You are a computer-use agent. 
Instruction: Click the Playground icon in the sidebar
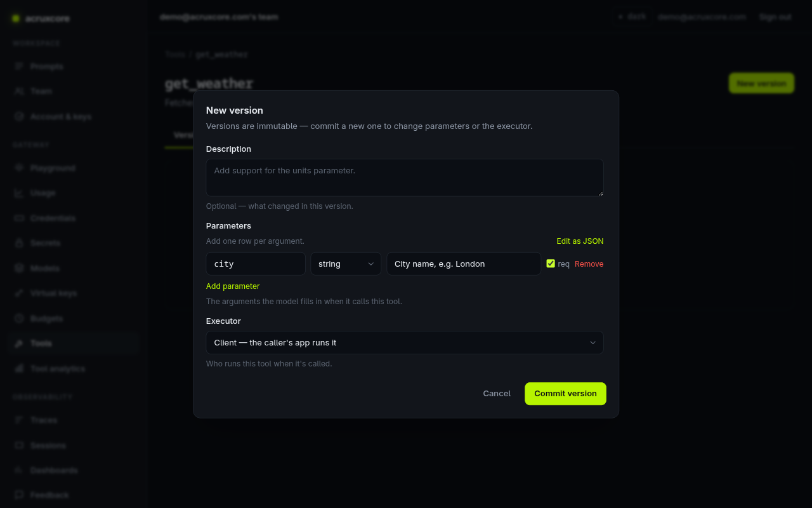point(18,168)
